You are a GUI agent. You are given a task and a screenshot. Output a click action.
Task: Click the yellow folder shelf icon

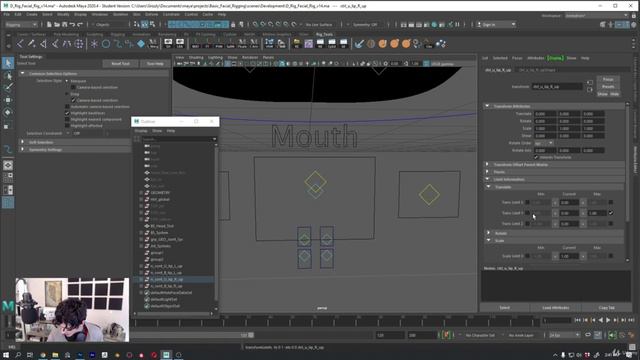(x=296, y=43)
